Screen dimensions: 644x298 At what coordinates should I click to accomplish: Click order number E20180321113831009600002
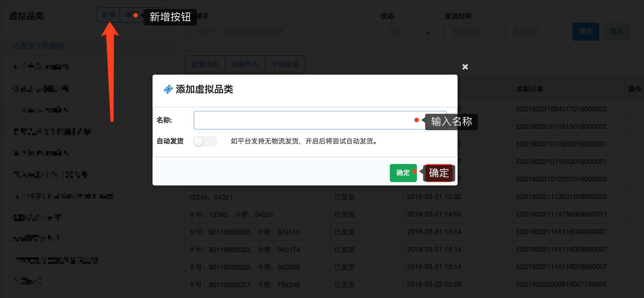[x=562, y=197]
